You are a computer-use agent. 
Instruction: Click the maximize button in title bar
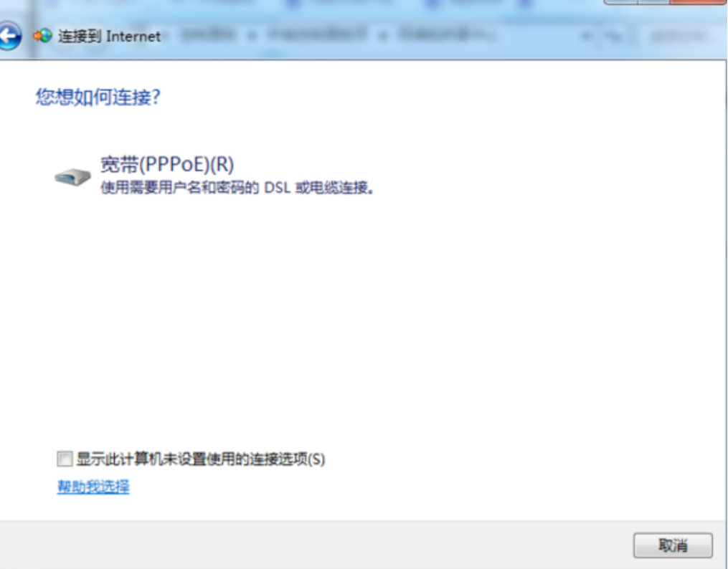[x=653, y=2]
